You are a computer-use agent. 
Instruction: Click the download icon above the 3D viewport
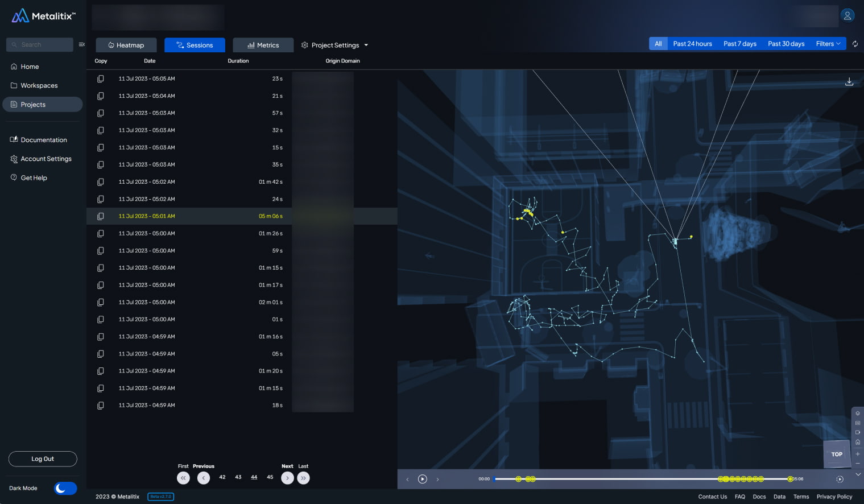(849, 81)
